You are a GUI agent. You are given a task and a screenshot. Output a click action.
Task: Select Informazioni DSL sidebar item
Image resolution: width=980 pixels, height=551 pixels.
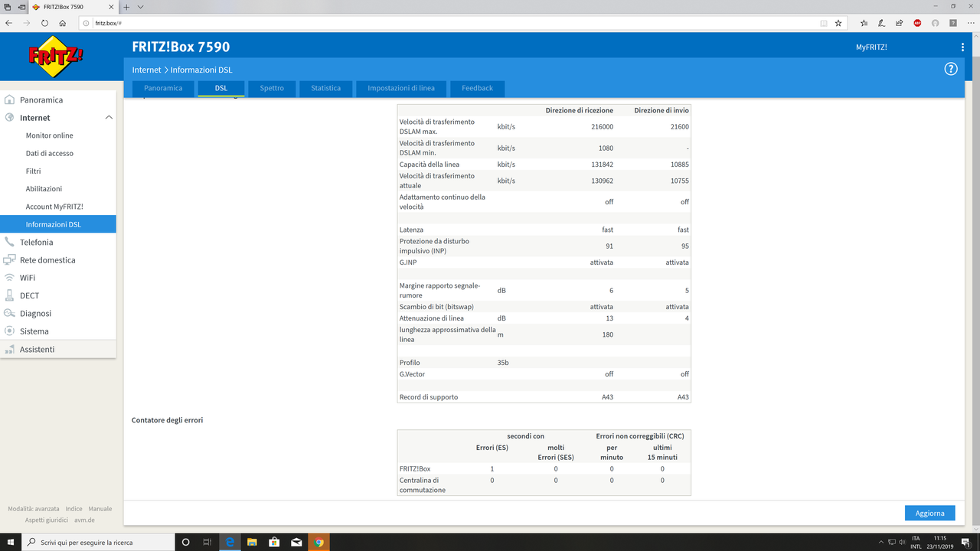[57, 224]
